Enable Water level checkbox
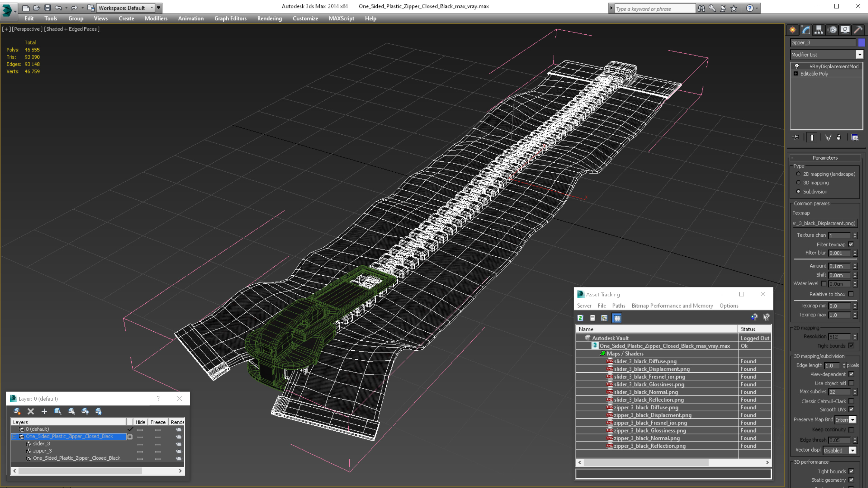This screenshot has width=868, height=488. click(824, 283)
